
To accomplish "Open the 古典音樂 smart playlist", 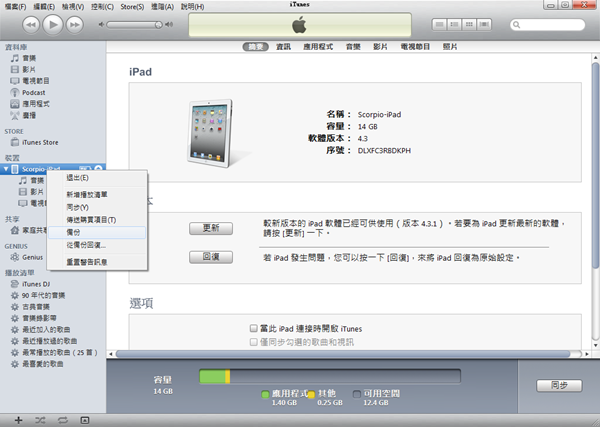I will [36, 307].
